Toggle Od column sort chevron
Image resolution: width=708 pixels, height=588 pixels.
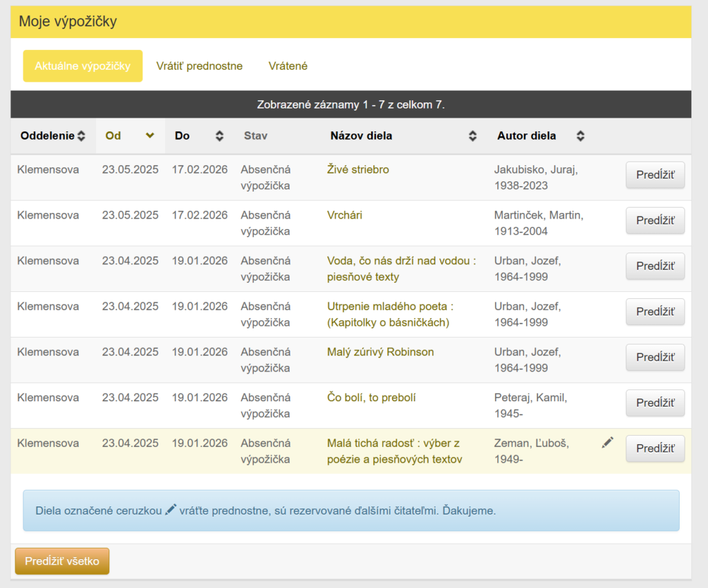[150, 136]
